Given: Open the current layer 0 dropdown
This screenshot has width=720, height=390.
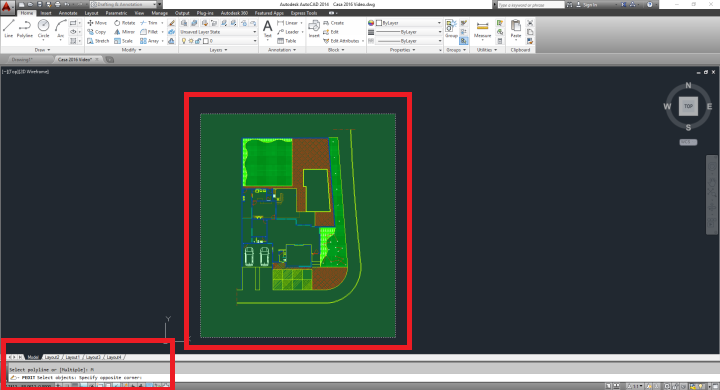Looking at the screenshot, I should (x=218, y=41).
